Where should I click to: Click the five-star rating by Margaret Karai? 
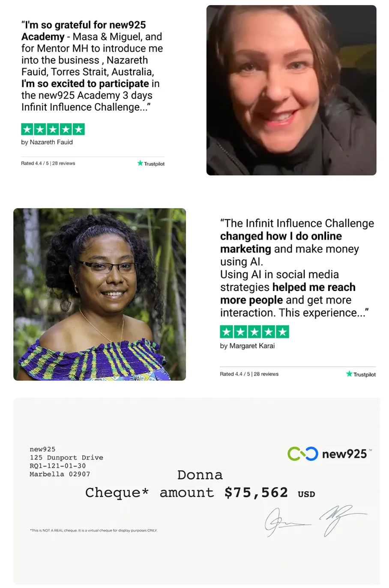(x=254, y=332)
